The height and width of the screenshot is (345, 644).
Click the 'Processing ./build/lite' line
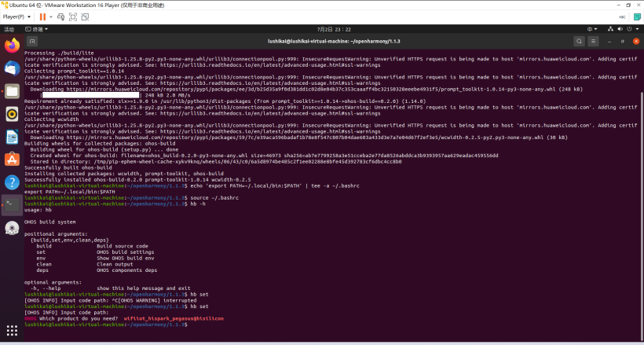59,53
